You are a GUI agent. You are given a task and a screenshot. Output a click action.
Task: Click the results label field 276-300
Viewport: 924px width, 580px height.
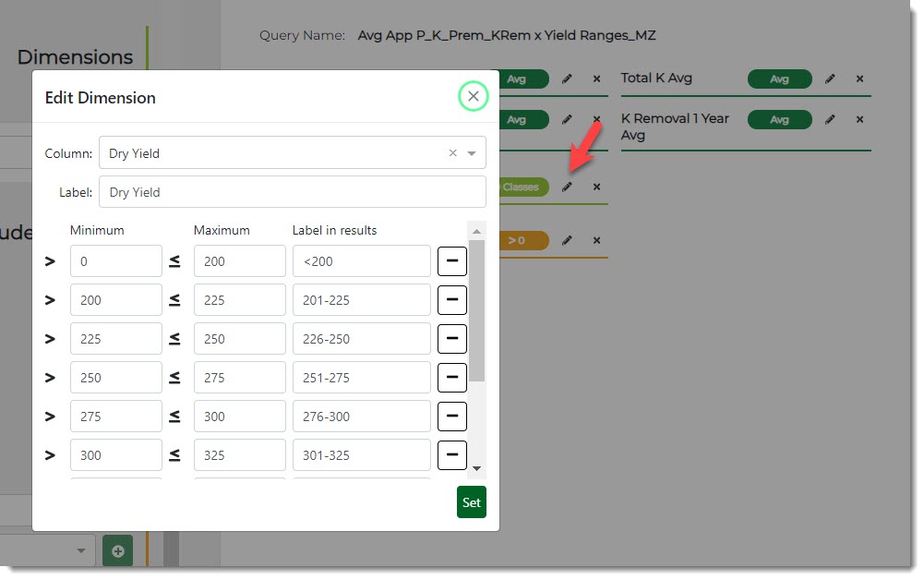(361, 417)
